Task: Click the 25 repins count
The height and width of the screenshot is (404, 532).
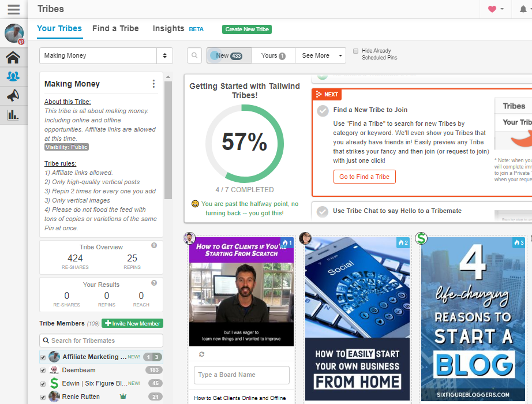Action: [x=132, y=259]
